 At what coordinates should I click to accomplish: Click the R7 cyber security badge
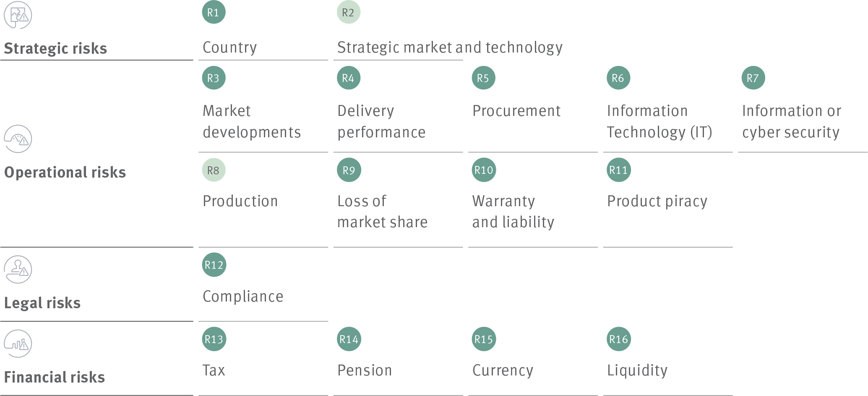point(753,78)
